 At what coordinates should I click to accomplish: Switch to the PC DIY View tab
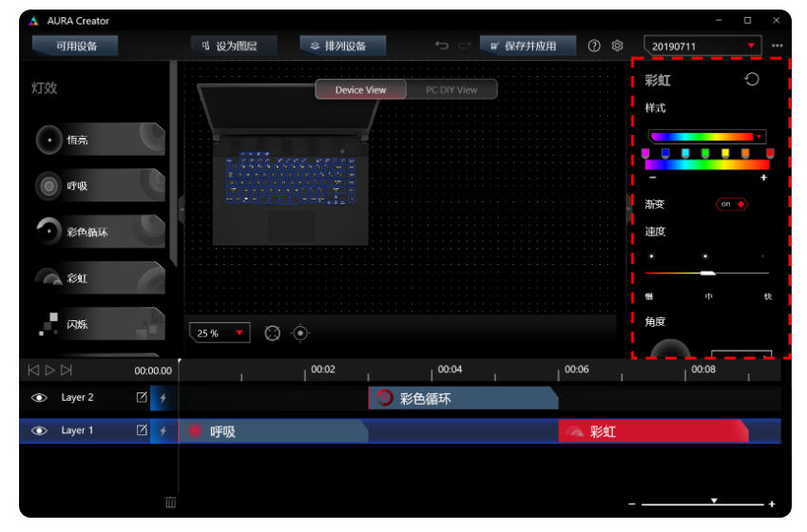(451, 90)
